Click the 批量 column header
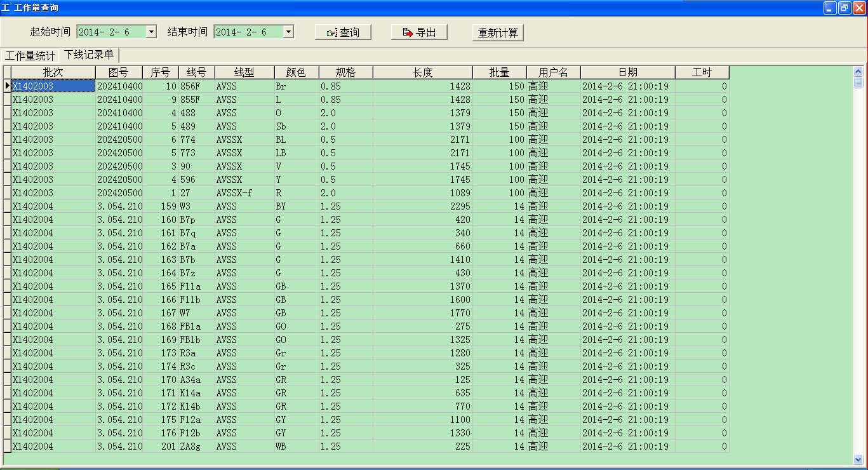The image size is (868, 470). click(x=500, y=72)
